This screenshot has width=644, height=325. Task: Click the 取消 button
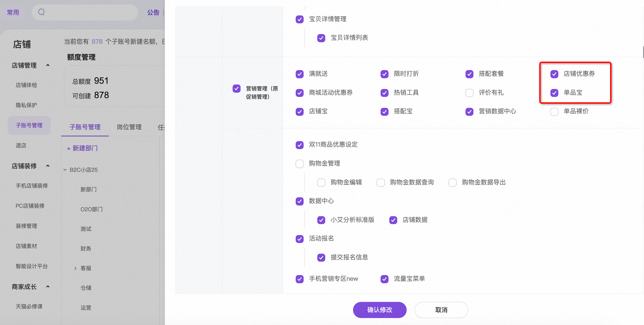pyautogui.click(x=441, y=310)
